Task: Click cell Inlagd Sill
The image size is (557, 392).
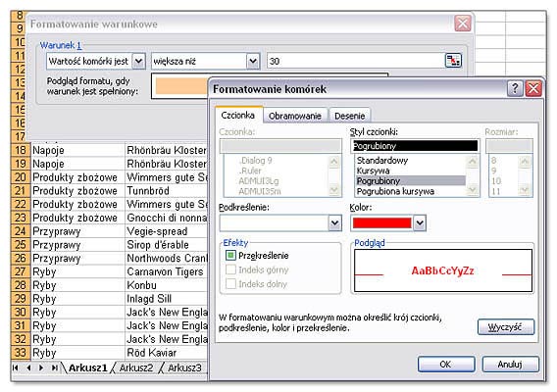Action: click(x=167, y=299)
